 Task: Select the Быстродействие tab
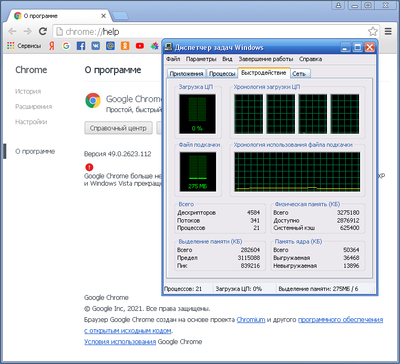(264, 73)
